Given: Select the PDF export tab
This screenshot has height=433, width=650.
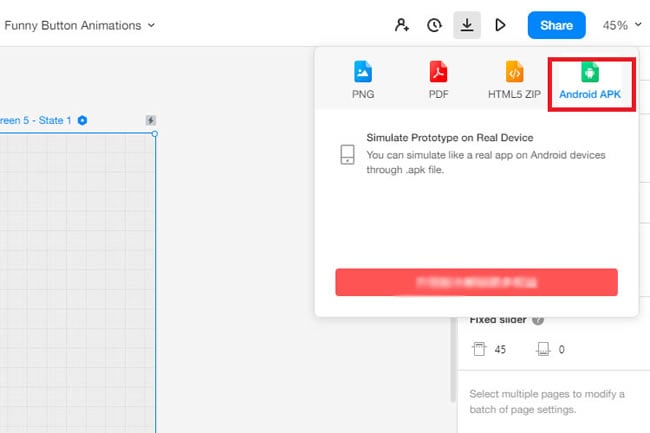Looking at the screenshot, I should pos(438,80).
